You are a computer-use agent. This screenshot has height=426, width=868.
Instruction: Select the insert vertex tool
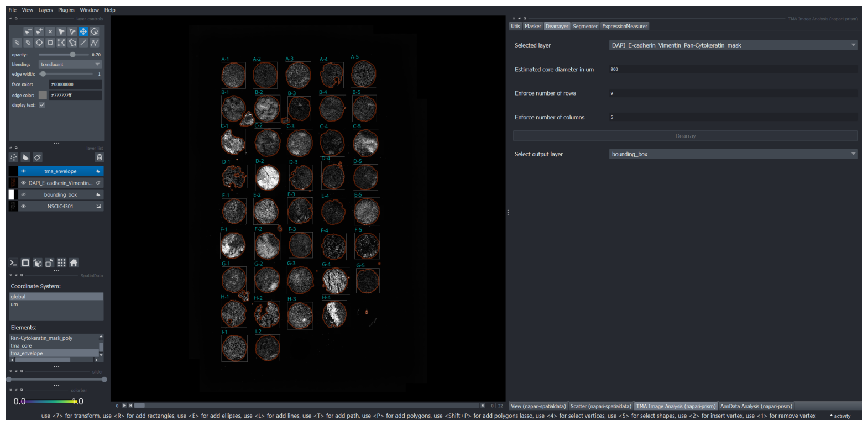tap(39, 32)
